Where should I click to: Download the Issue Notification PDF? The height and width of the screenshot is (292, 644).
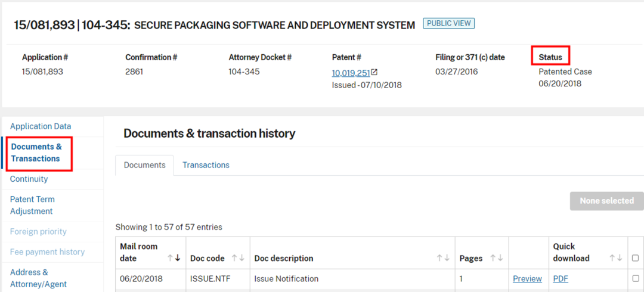click(561, 278)
